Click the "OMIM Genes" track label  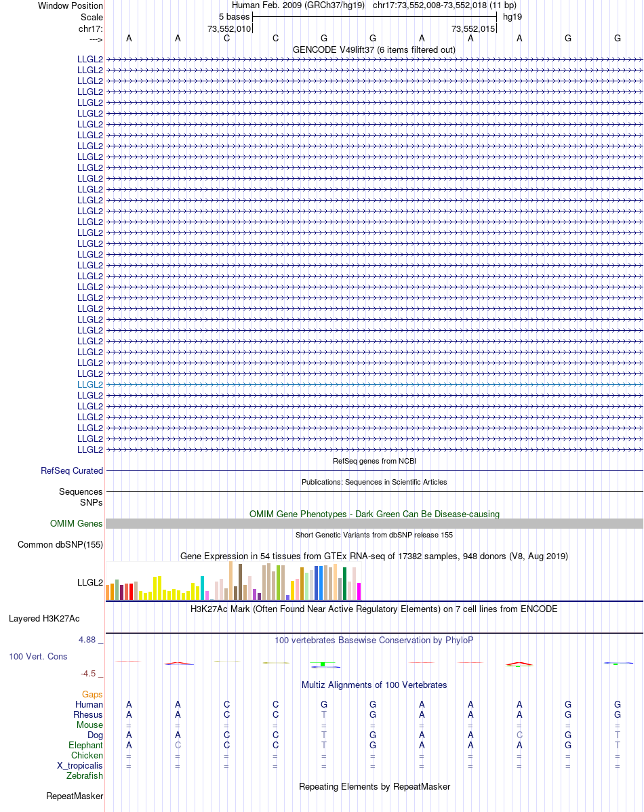point(76,523)
